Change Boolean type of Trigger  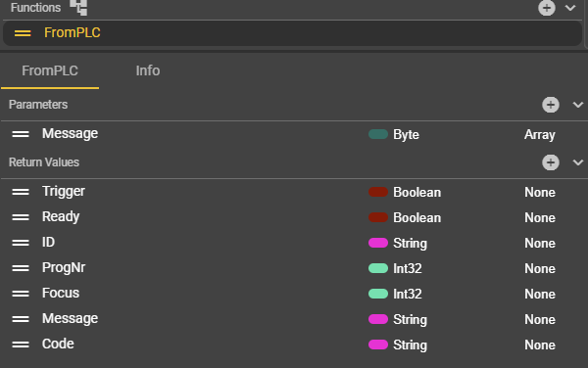pos(417,193)
